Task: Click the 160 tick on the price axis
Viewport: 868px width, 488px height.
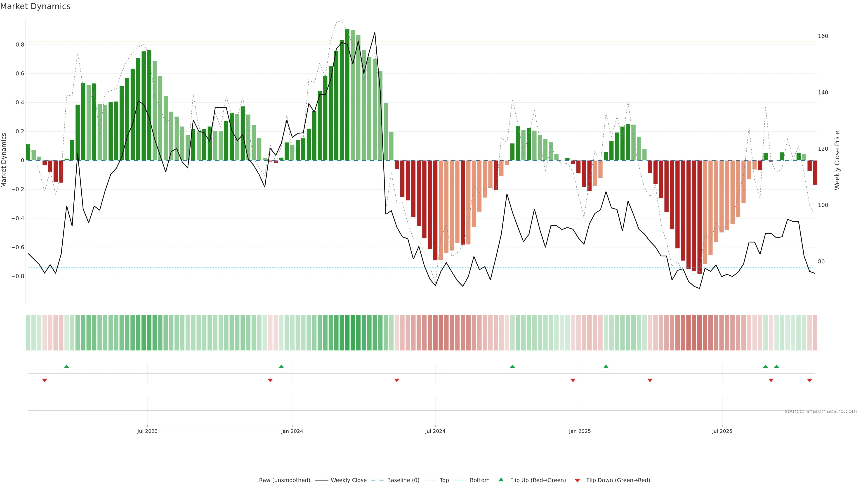Action: tap(823, 36)
